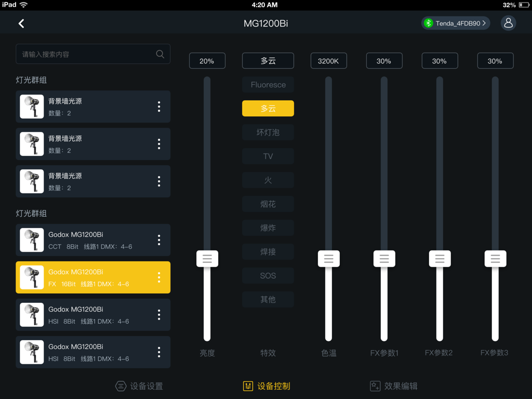The height and width of the screenshot is (399, 532).
Task: Click the 亮度 slider handle
Action: click(207, 258)
